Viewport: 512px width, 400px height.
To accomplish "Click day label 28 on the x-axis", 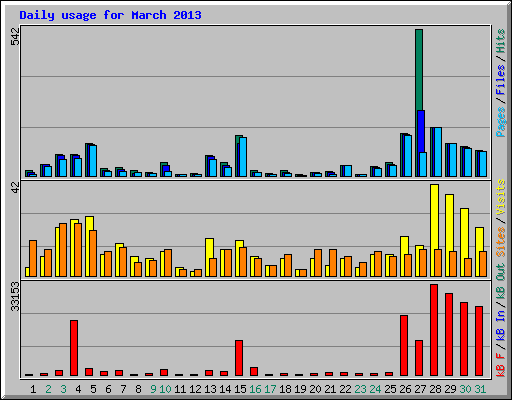I will (435, 389).
